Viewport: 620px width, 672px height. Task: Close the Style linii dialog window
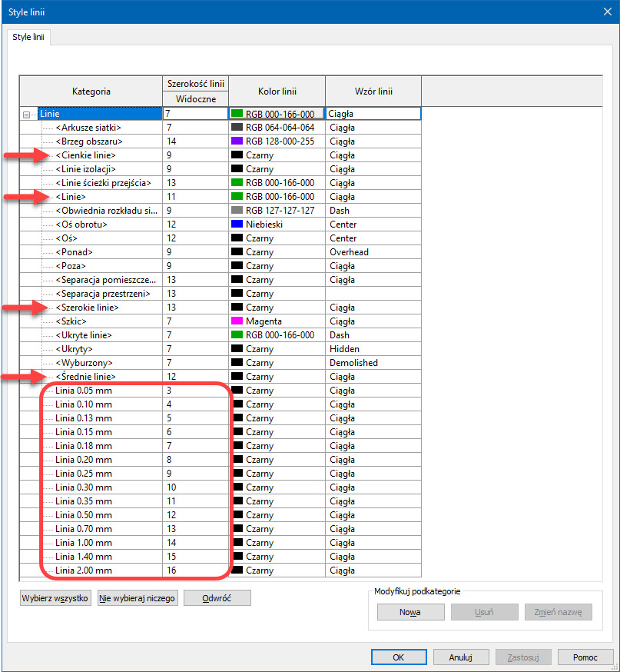pyautogui.click(x=601, y=12)
